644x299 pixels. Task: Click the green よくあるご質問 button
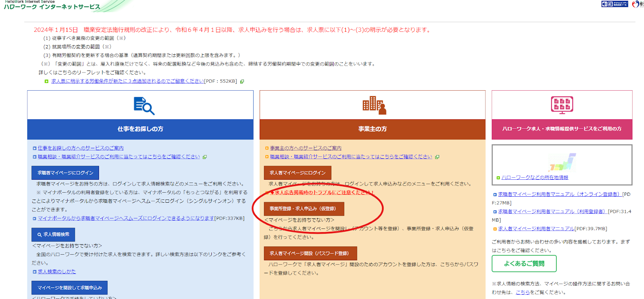[x=524, y=264]
